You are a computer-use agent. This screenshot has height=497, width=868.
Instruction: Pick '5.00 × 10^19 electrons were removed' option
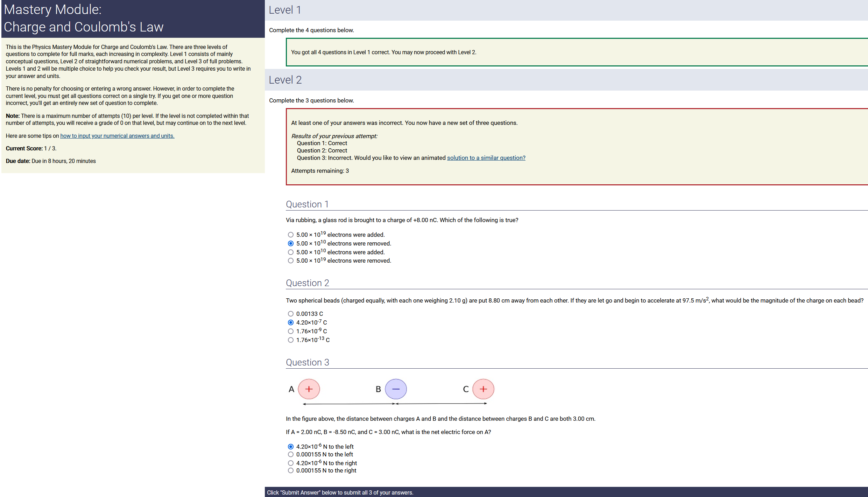coord(290,261)
